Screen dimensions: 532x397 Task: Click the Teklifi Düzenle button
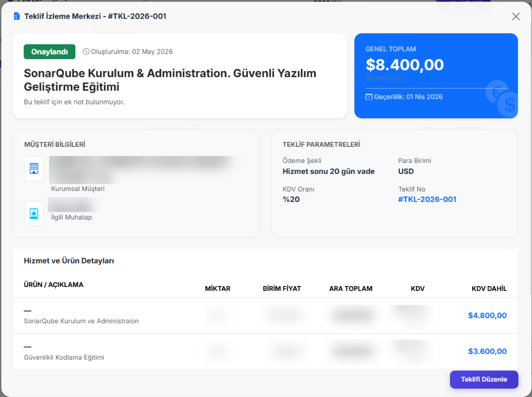tap(484, 379)
